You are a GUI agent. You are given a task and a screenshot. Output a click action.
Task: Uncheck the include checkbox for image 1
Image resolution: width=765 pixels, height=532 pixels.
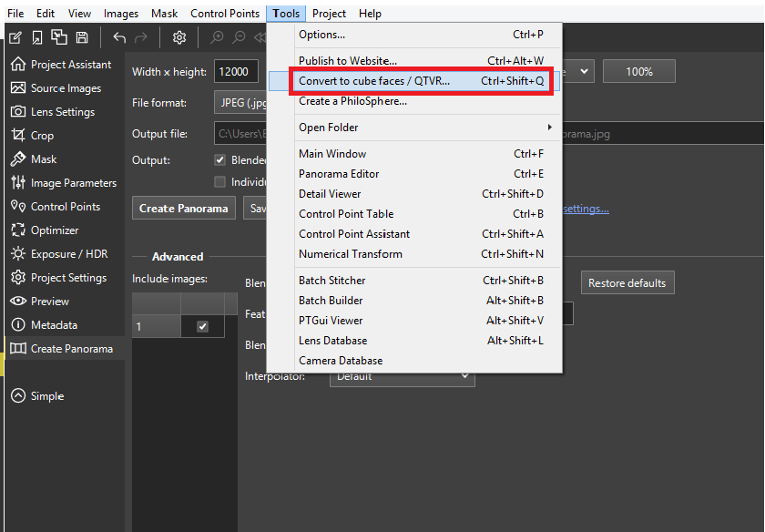[x=202, y=326]
